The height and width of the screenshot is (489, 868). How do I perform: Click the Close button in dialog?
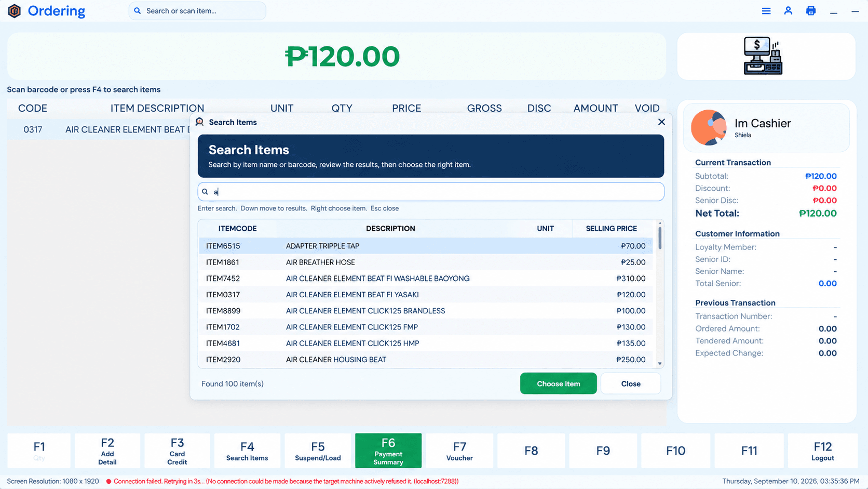[x=631, y=384]
